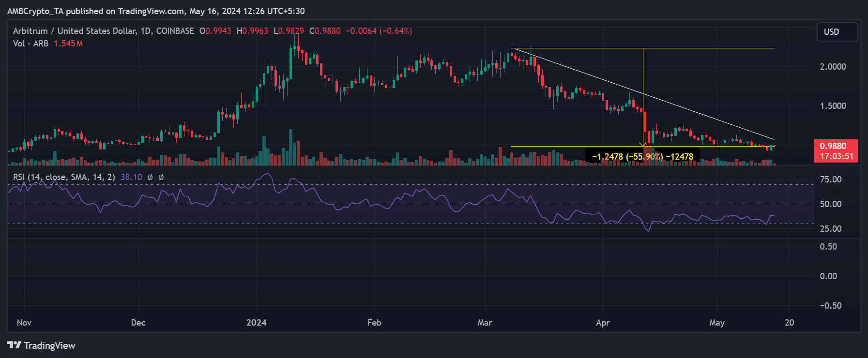Click the AMBCrypto_TA published header text
868x358 pixels.
(156, 11)
